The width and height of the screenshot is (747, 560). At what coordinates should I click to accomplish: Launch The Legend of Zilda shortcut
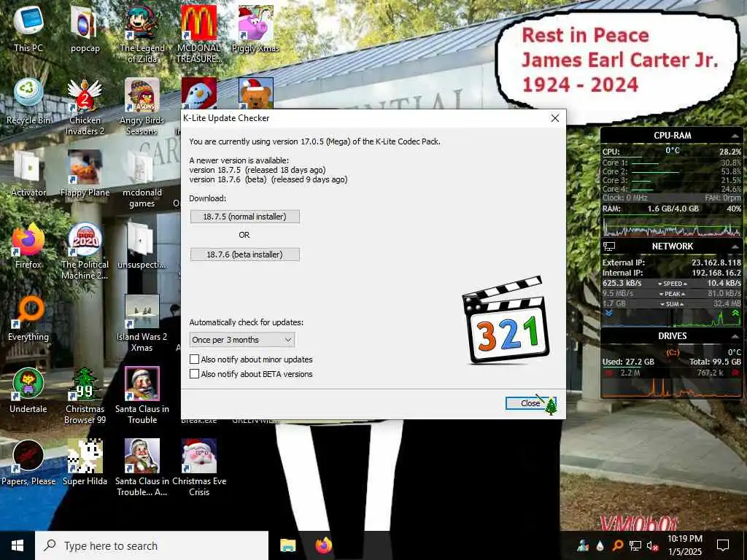pos(142,34)
